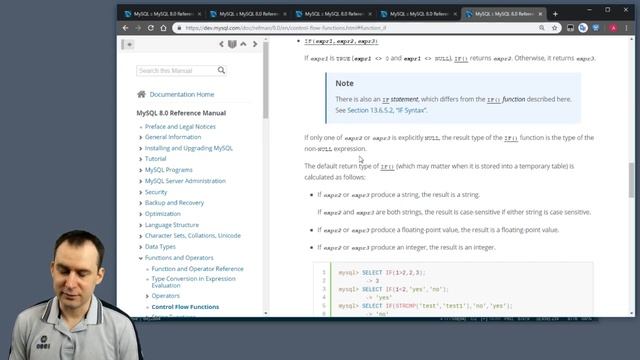Expand the Operators subsection arrow
This screenshot has width=640, height=360.
pos(147,296)
